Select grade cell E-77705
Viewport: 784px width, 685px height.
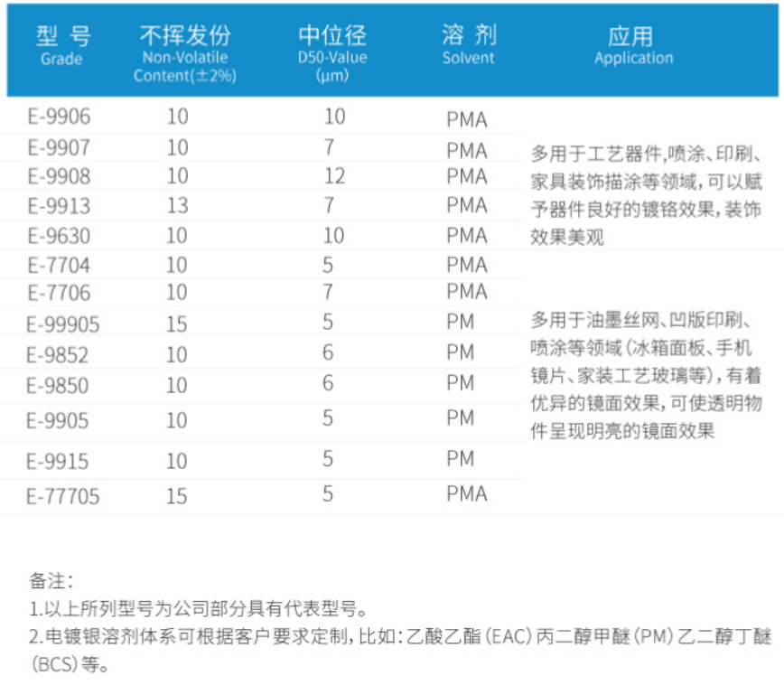[63, 496]
